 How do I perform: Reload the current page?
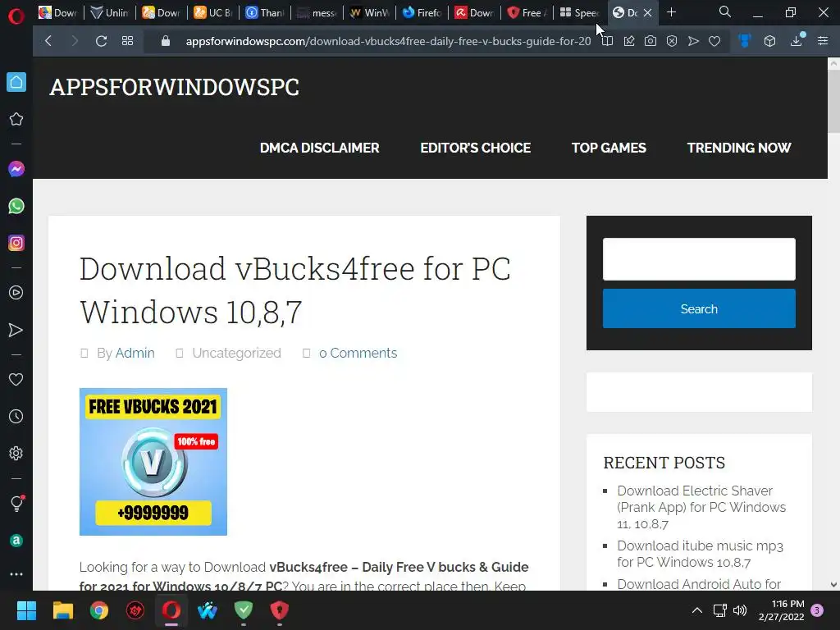tap(101, 41)
